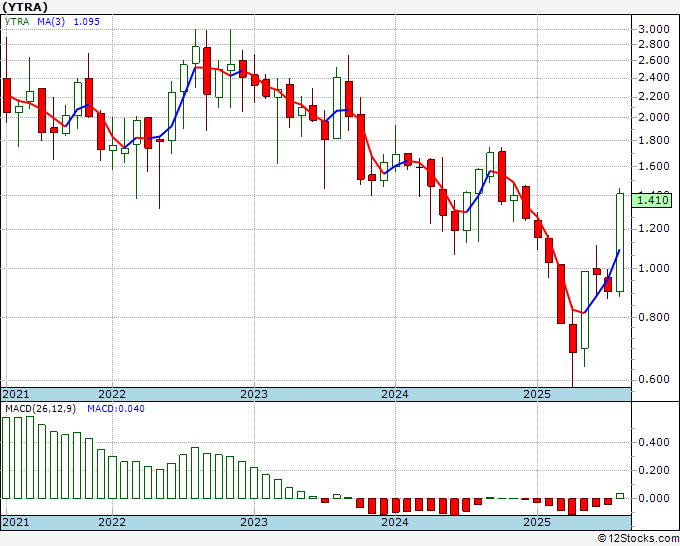Screen dimensions: 680x546
Task: Click the 2.000 price axis label
Action: (654, 117)
